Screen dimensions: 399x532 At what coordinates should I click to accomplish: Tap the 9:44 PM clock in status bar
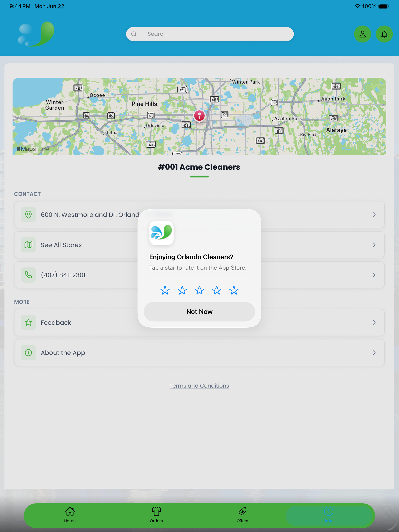point(20,6)
